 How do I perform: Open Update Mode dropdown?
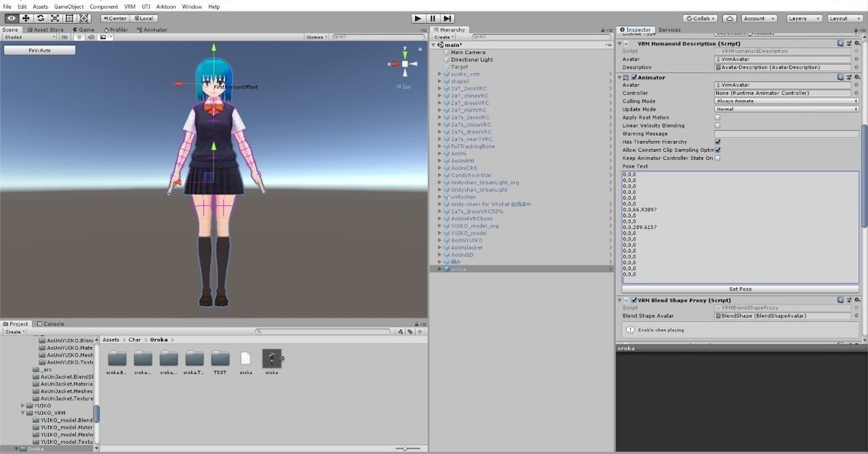point(787,109)
